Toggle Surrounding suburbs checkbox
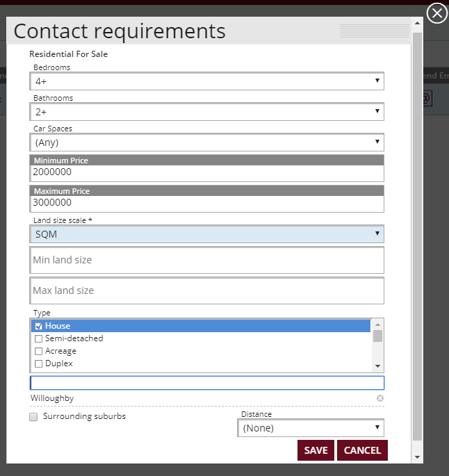The image size is (449, 476). [33, 417]
